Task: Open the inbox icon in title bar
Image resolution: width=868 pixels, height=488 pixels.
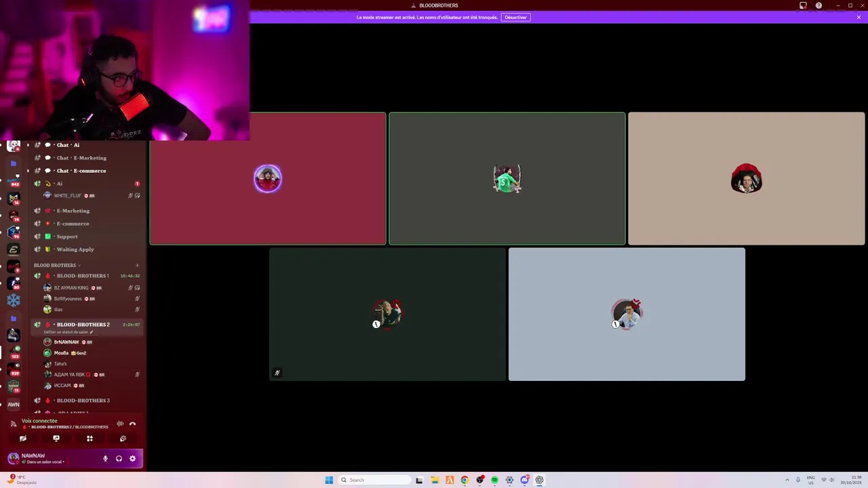Action: tap(803, 5)
